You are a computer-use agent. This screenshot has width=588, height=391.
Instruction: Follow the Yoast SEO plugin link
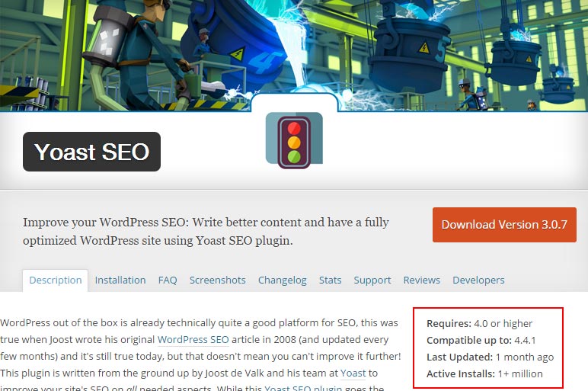click(303, 388)
